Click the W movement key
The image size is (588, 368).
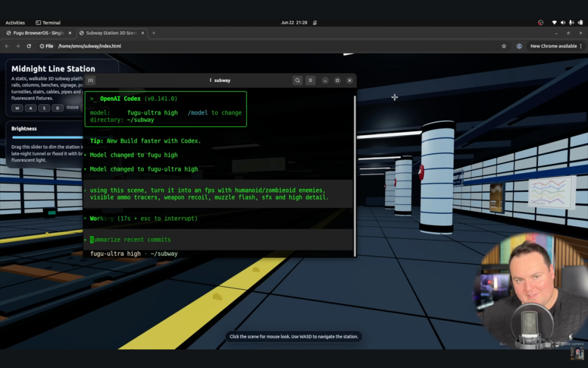click(17, 108)
